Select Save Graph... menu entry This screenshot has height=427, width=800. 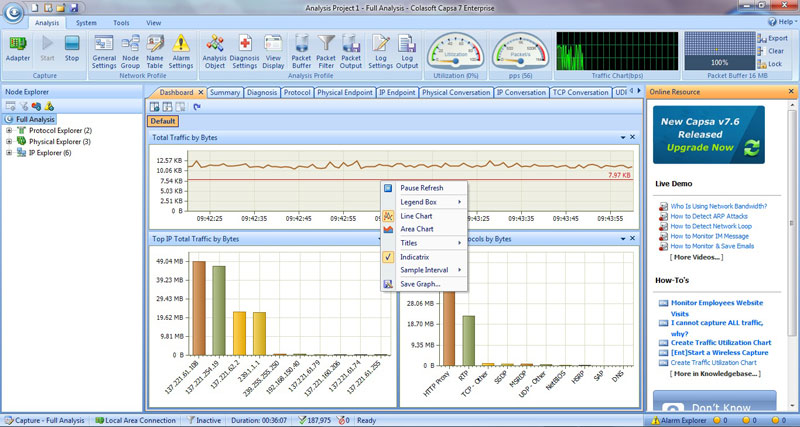click(424, 284)
